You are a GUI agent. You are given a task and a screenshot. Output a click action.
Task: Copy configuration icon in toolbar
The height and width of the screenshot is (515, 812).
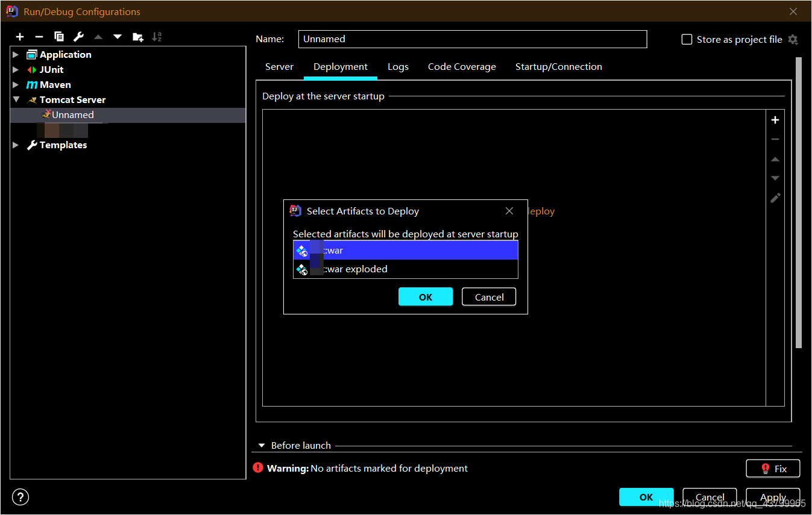coord(58,37)
